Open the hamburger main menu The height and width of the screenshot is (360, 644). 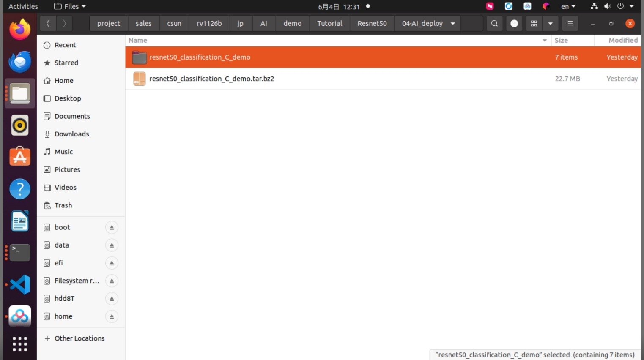click(x=570, y=24)
